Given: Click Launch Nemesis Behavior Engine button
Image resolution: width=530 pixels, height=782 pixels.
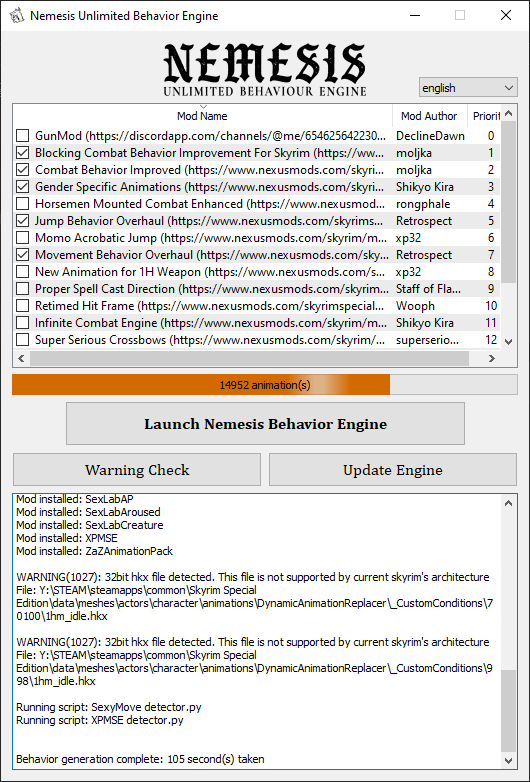Looking at the screenshot, I should click(x=265, y=424).
